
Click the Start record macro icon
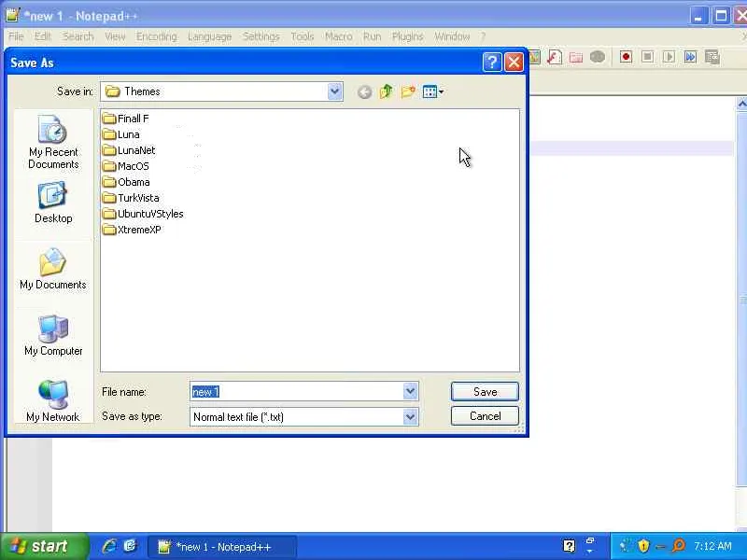click(x=626, y=57)
